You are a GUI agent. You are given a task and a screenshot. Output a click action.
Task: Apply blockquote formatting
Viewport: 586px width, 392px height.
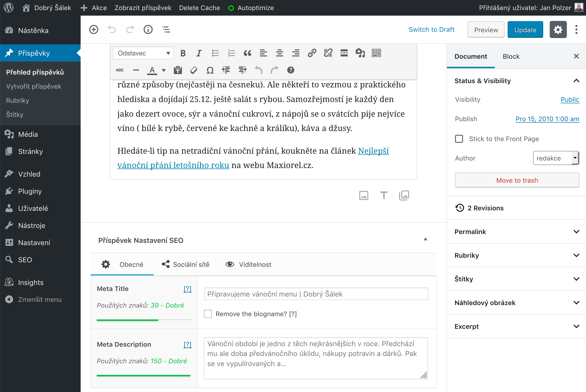tap(247, 53)
